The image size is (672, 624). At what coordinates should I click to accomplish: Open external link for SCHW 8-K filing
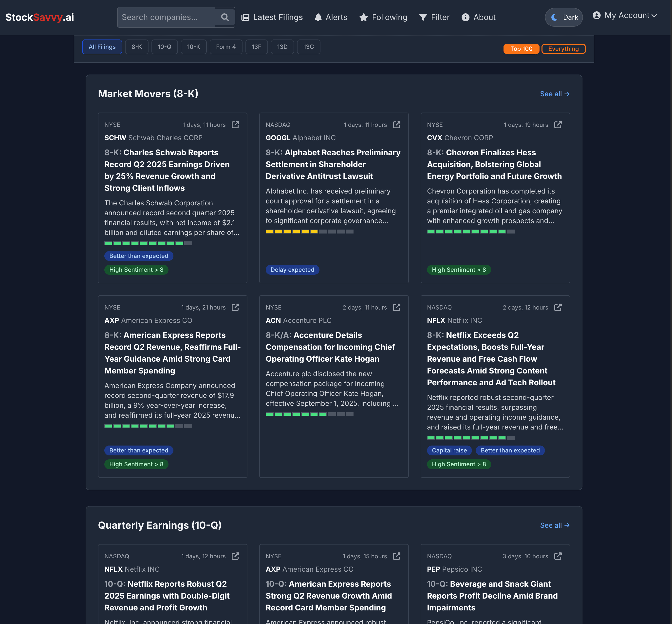(x=235, y=125)
